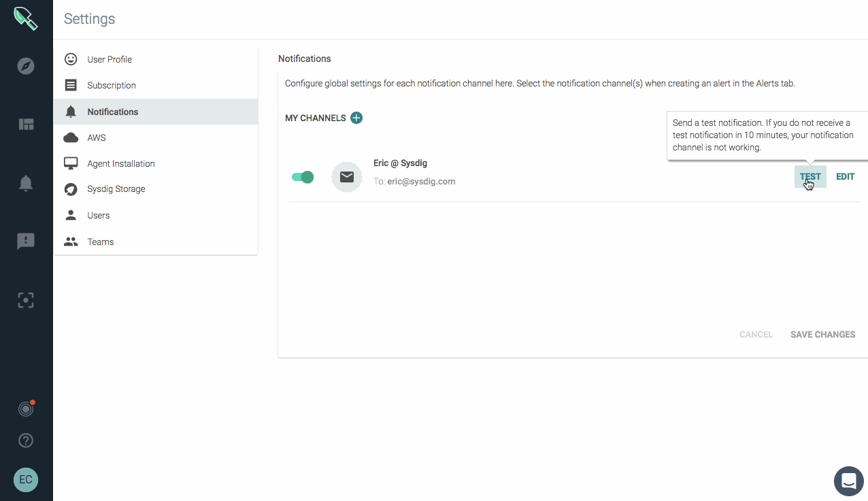Open the Explore compass icon
868x501 pixels.
tap(26, 66)
